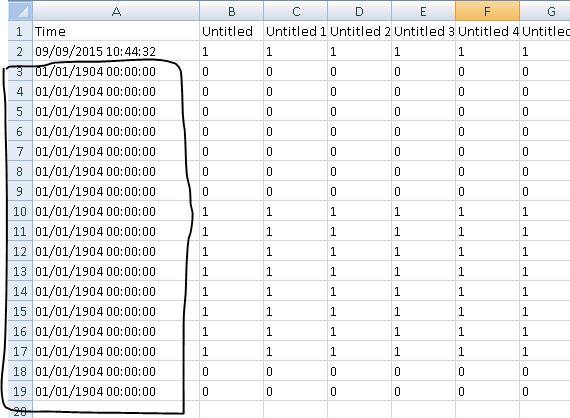
Task: Select column C header
Action: pos(296,11)
